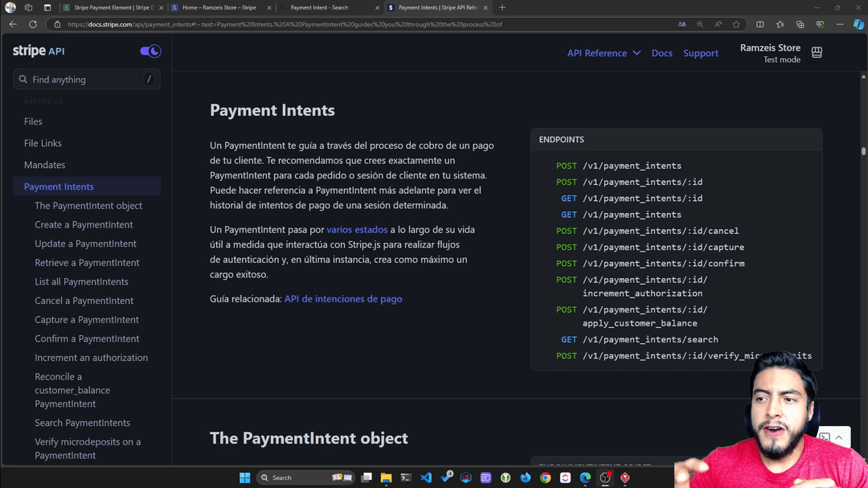The image size is (868, 488).
Task: Toggle the dark mode switch
Action: [150, 51]
